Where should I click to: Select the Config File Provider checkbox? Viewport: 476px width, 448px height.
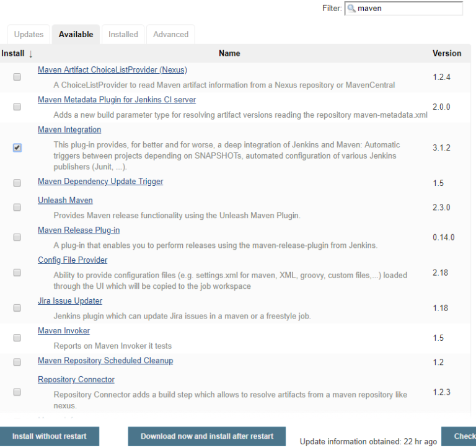pos(17,273)
